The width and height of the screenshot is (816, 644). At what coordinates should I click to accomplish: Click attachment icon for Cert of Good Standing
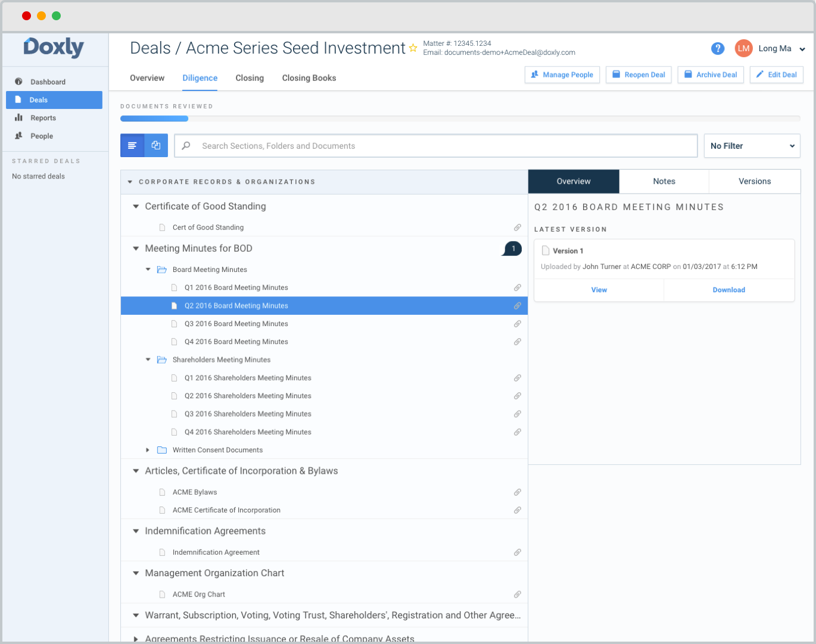518,227
